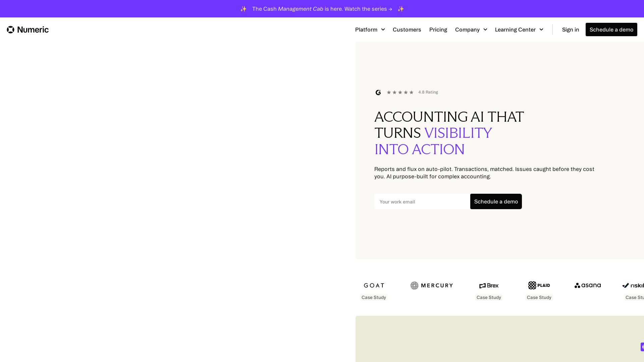Click the five-star rating icons
This screenshot has width=644, height=362.
[x=400, y=93]
